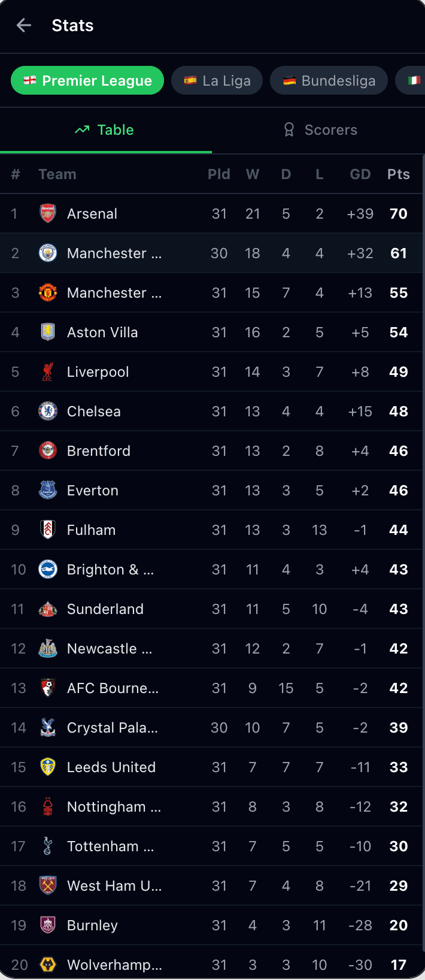Open the partially visible Italian league chip

pos(413,81)
